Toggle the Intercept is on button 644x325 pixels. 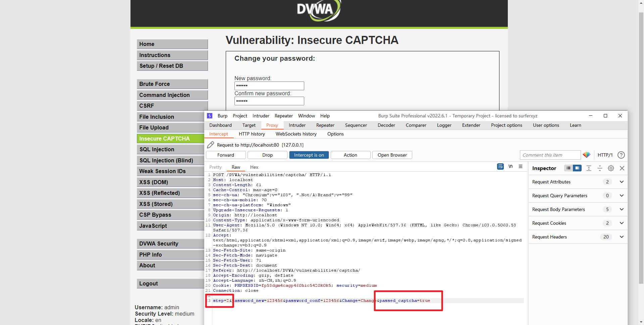tap(309, 155)
